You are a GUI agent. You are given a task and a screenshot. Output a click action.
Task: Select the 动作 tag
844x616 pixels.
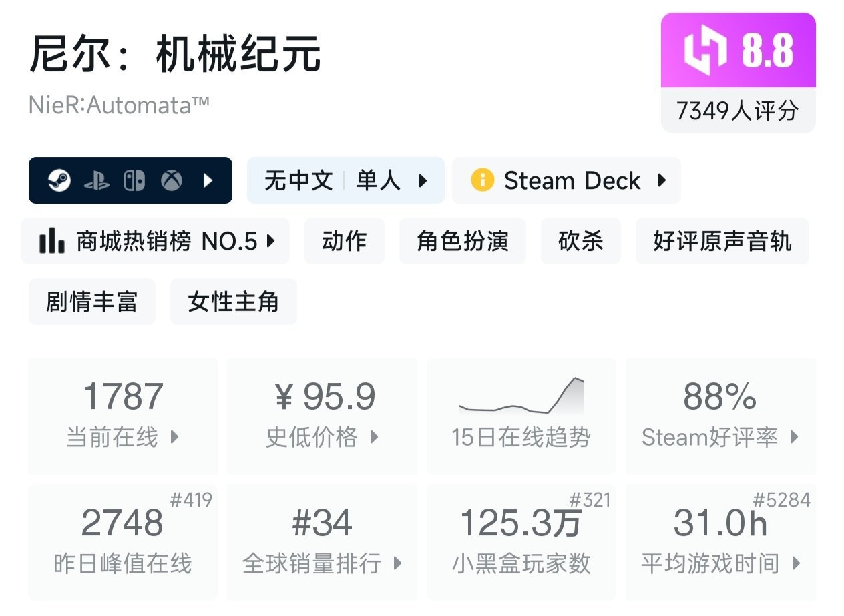344,241
